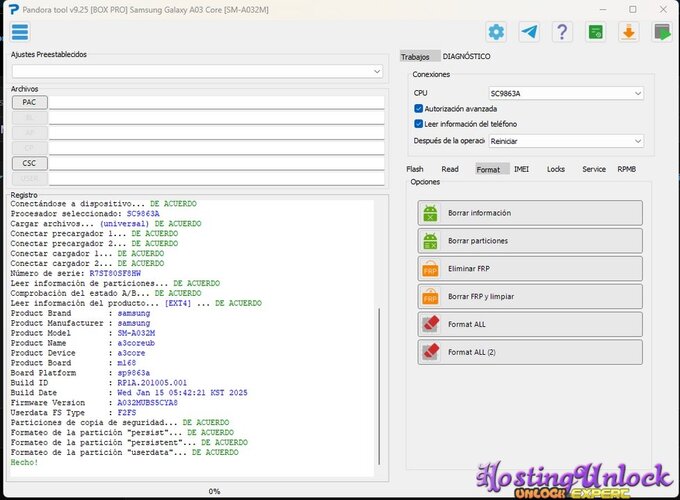
Task: Click firmware version A032MUBS5CYA8 in log
Action: (147, 403)
